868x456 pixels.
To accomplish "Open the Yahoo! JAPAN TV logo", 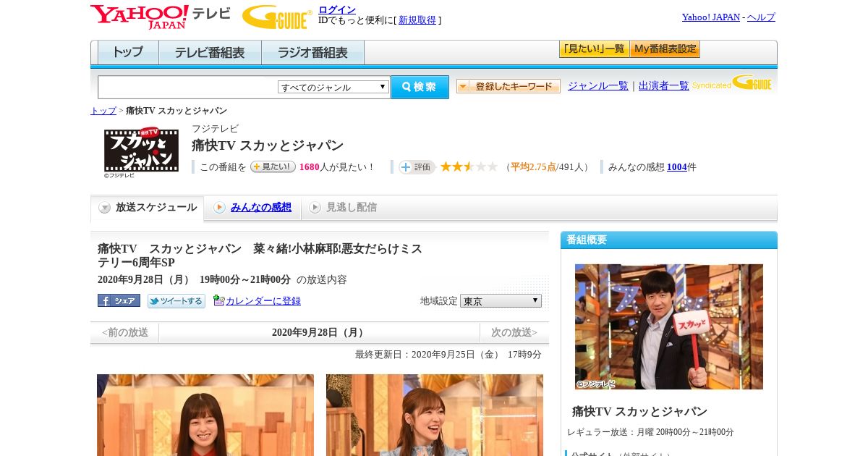I will (x=161, y=17).
